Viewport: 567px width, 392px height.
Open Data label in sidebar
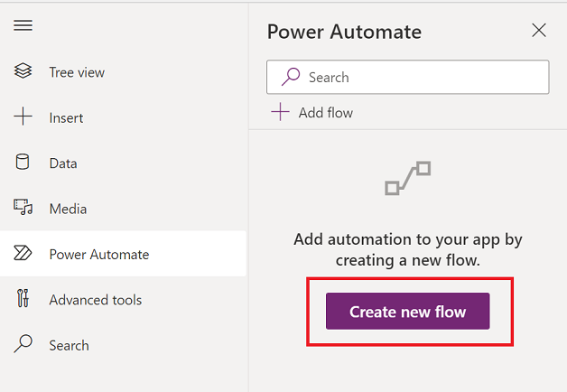pyautogui.click(x=63, y=163)
